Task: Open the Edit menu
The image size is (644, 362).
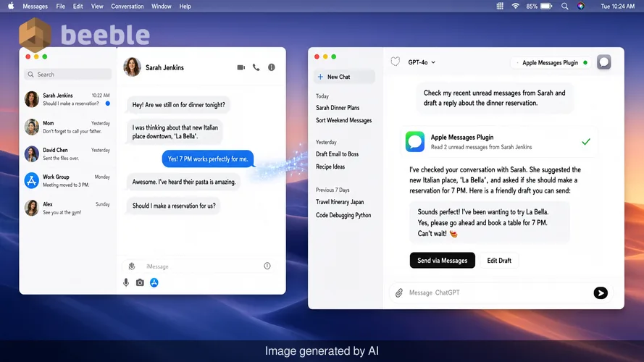Action: 78,7
